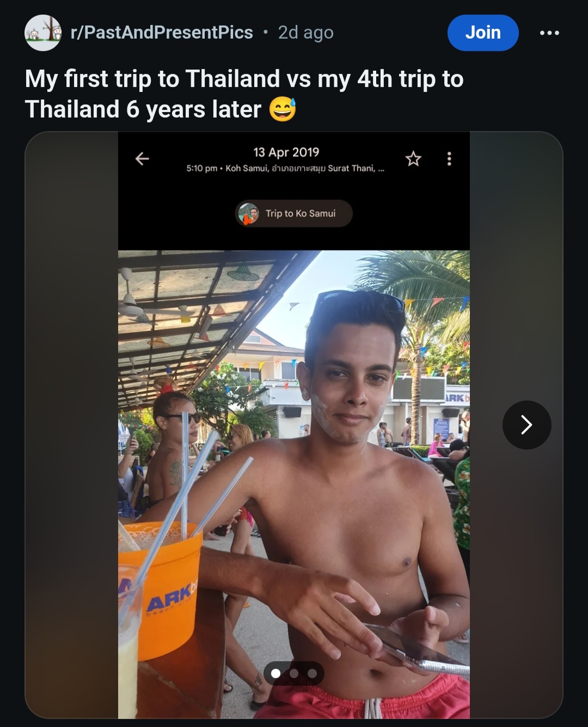Screen dimensions: 588x727
Task: Tap the small avatar in the Ko Samui chip
Action: (x=249, y=213)
